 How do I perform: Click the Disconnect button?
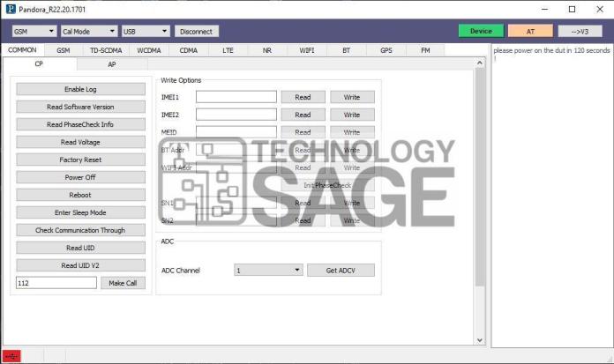tap(196, 32)
